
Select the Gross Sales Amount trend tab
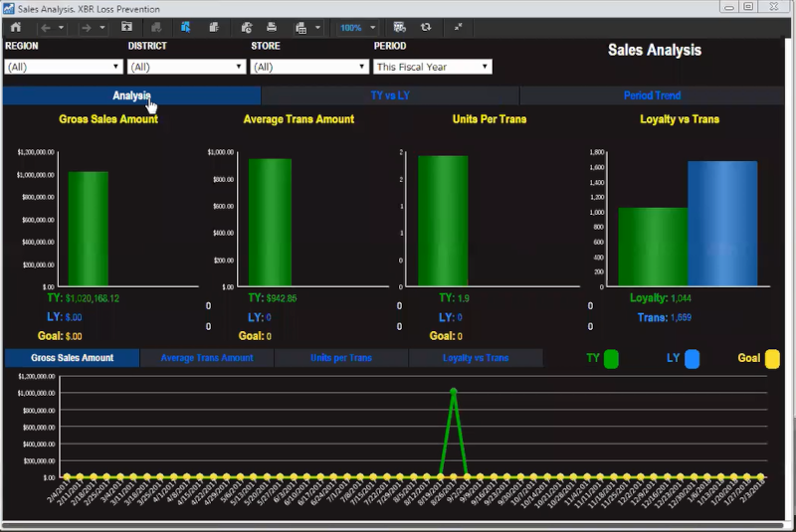tap(72, 358)
